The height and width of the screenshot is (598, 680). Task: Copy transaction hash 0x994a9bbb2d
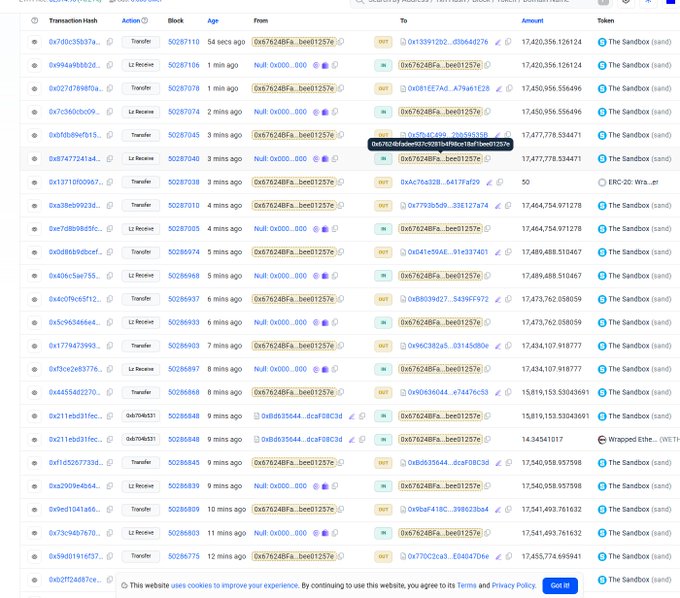[110, 65]
